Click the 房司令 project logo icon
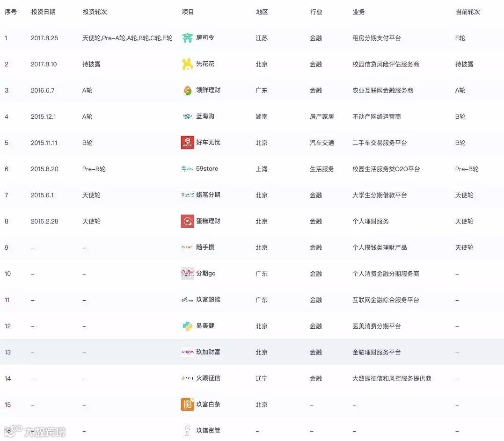Image resolution: width=504 pixels, height=441 pixels. (x=187, y=38)
